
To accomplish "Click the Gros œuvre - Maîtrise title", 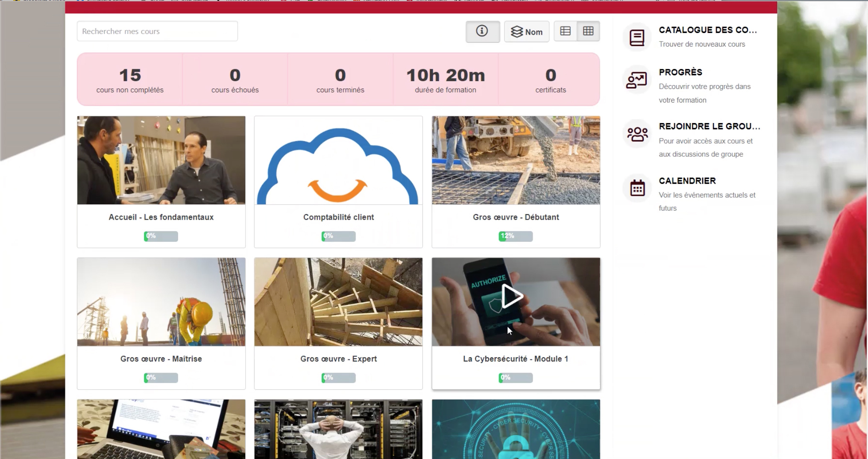I will (x=161, y=359).
